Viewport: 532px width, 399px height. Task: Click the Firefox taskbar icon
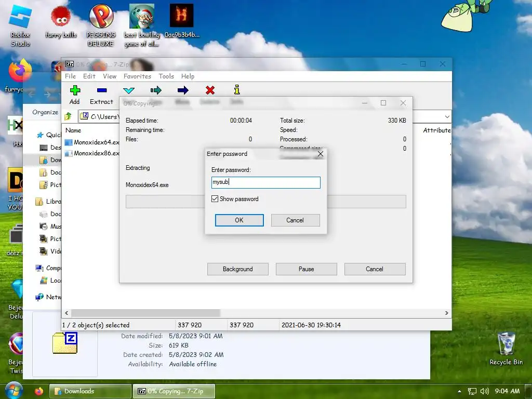pyautogui.click(x=38, y=391)
